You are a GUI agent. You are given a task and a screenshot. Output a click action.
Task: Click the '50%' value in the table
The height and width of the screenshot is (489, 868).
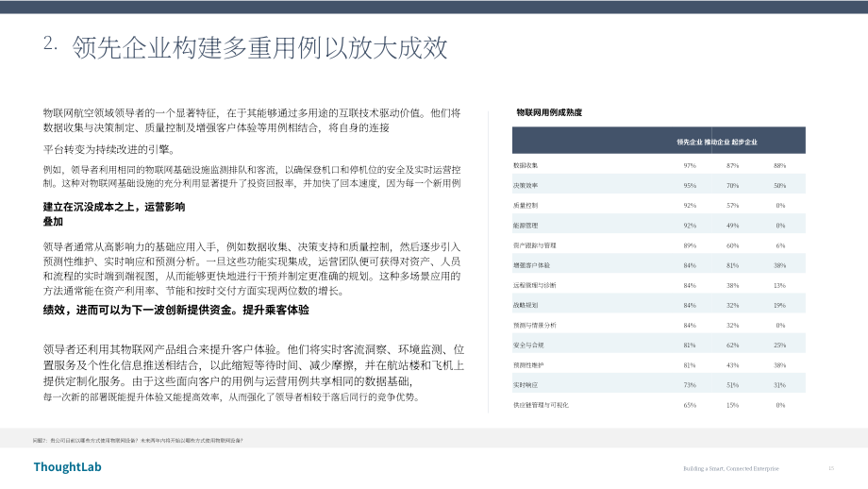780,186
